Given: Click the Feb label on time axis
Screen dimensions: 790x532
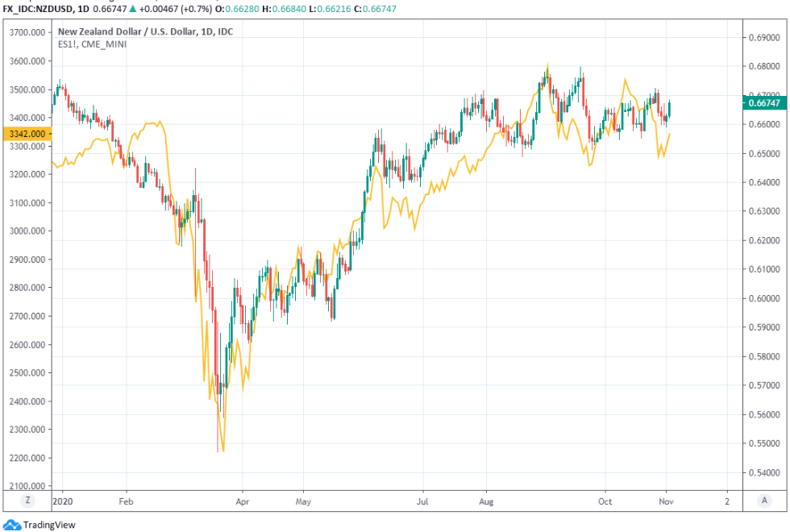Looking at the screenshot, I should click(126, 500).
